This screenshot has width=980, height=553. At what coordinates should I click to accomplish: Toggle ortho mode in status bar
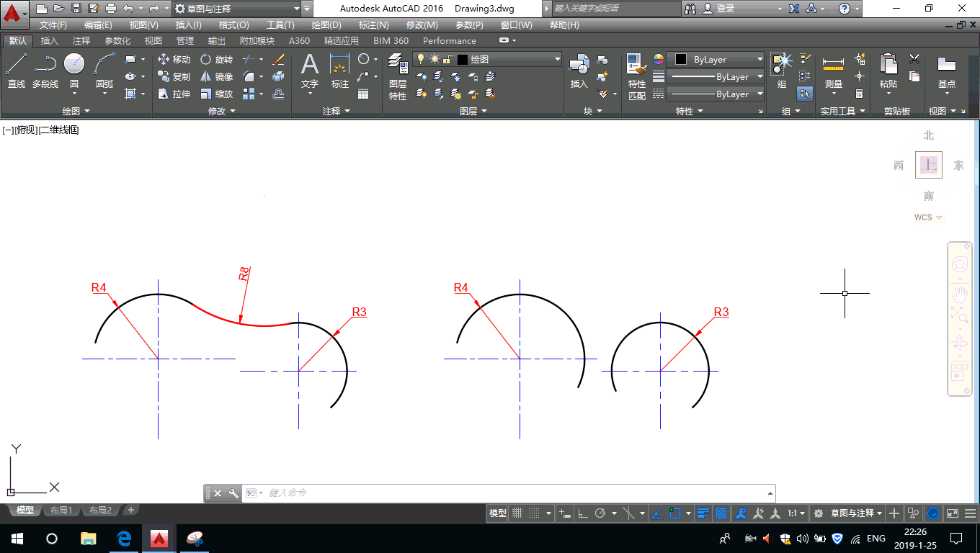[x=582, y=513]
